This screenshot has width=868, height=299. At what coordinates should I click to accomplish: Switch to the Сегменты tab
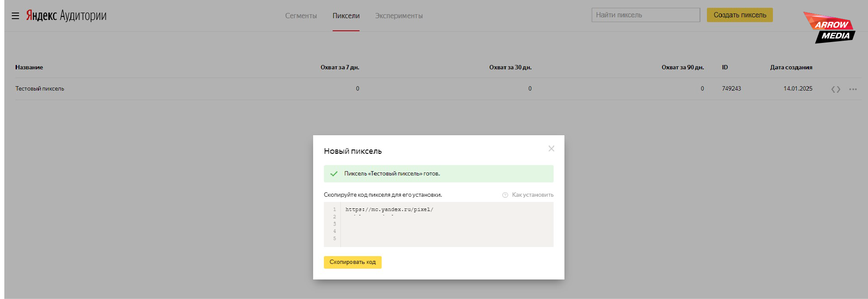[301, 16]
